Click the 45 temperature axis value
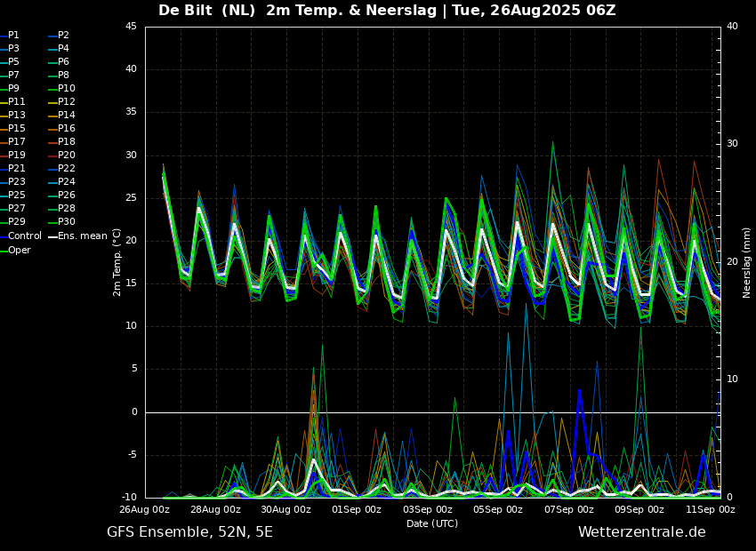Image resolution: width=756 pixels, height=551 pixels. tap(131, 27)
